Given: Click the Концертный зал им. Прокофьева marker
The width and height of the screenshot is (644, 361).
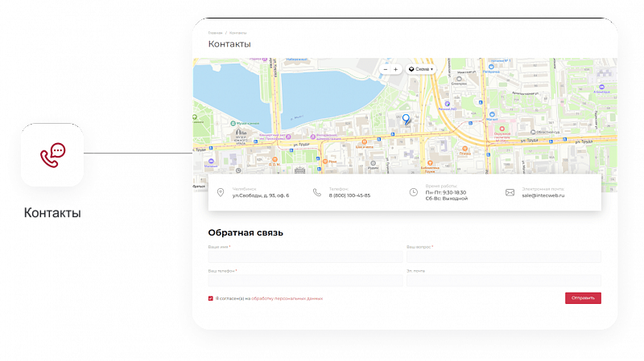Looking at the screenshot, I should click(288, 137).
